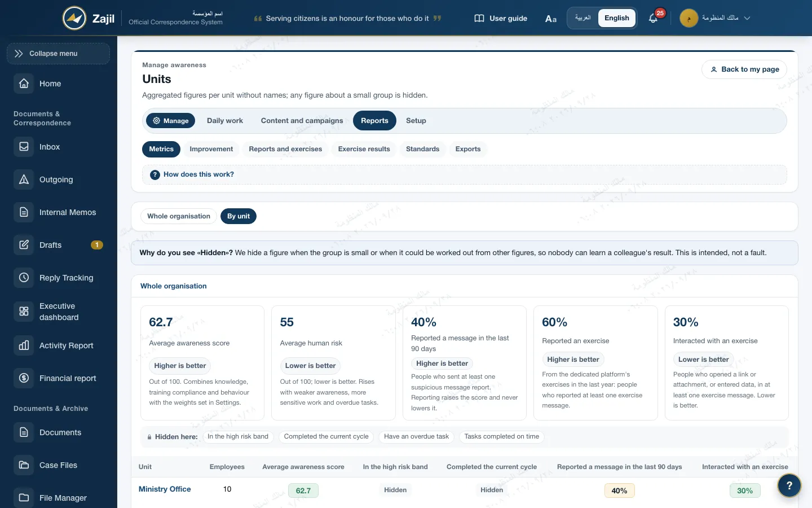The image size is (812, 508).
Task: Click the Internal Memos sidebar icon
Action: (x=24, y=212)
